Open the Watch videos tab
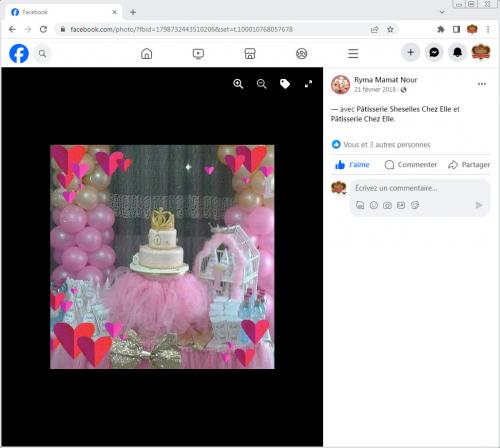The height and width of the screenshot is (448, 500). coord(198,53)
